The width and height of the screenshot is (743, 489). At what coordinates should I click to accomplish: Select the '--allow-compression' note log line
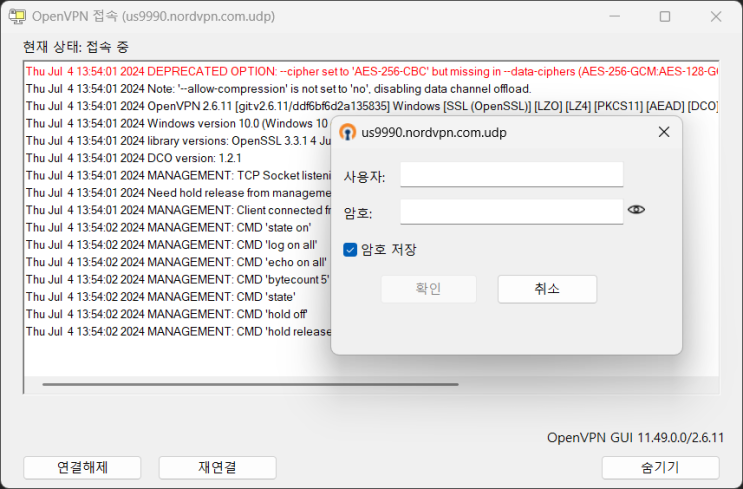pos(279,89)
